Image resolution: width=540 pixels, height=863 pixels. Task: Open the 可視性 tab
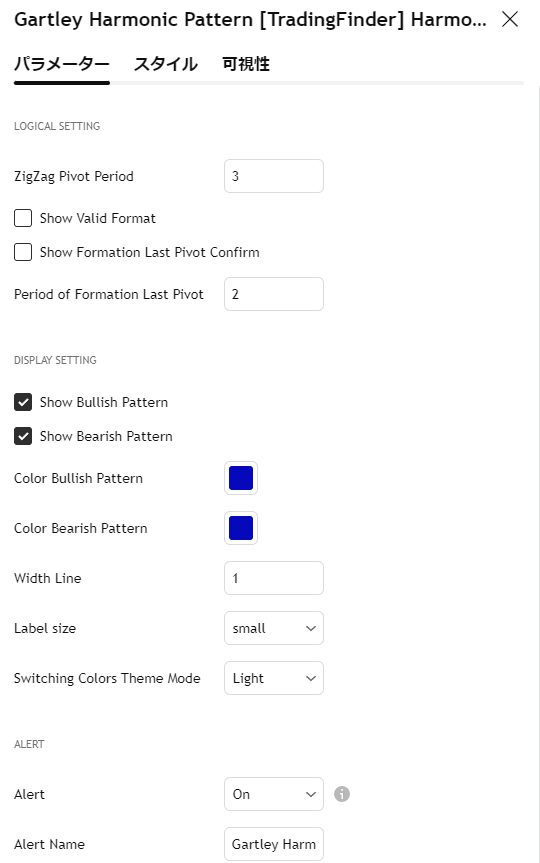tap(246, 64)
